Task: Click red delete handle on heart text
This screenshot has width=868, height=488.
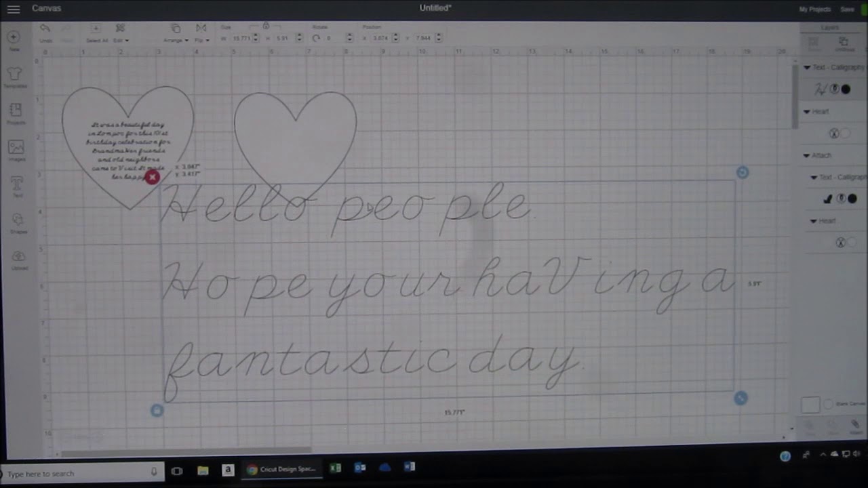Action: (152, 177)
